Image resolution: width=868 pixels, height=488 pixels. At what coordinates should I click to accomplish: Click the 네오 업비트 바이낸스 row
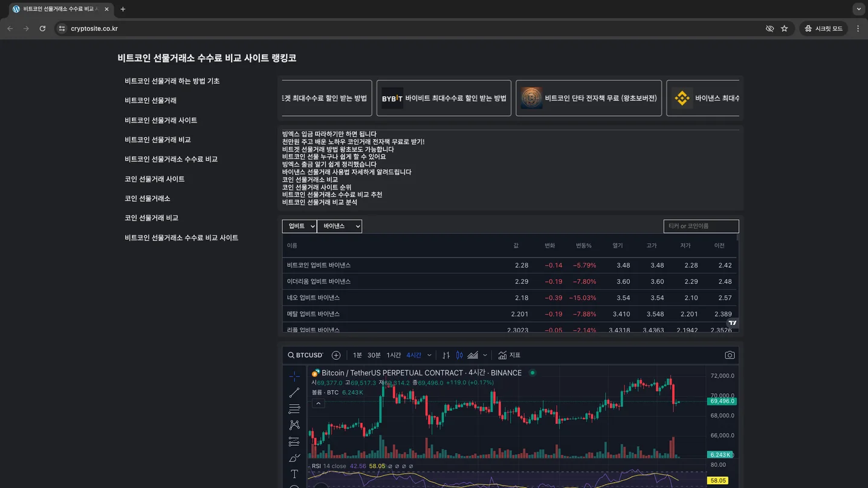coord(510,298)
